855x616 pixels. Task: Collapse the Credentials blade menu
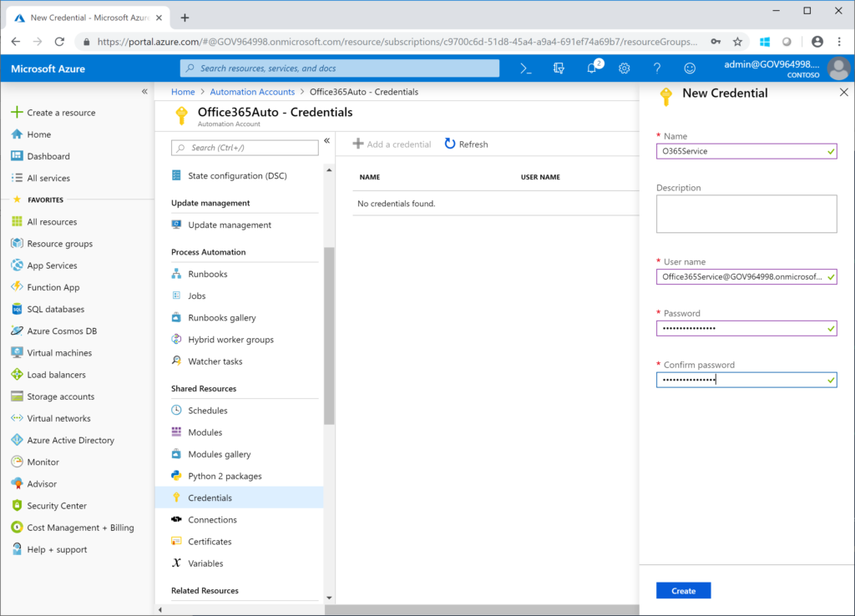(326, 141)
